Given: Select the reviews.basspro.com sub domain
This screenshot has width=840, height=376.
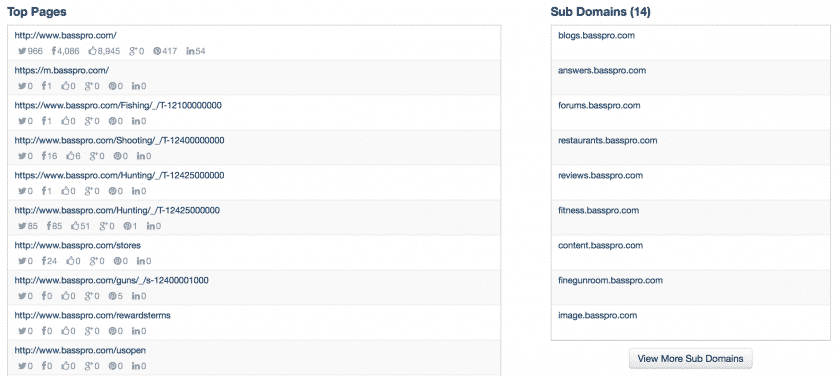Looking at the screenshot, I should (x=601, y=175).
